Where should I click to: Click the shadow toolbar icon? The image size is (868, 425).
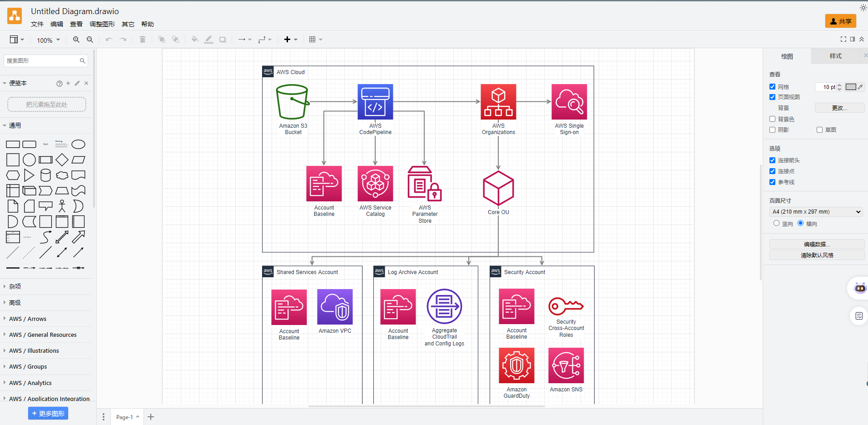(x=223, y=40)
